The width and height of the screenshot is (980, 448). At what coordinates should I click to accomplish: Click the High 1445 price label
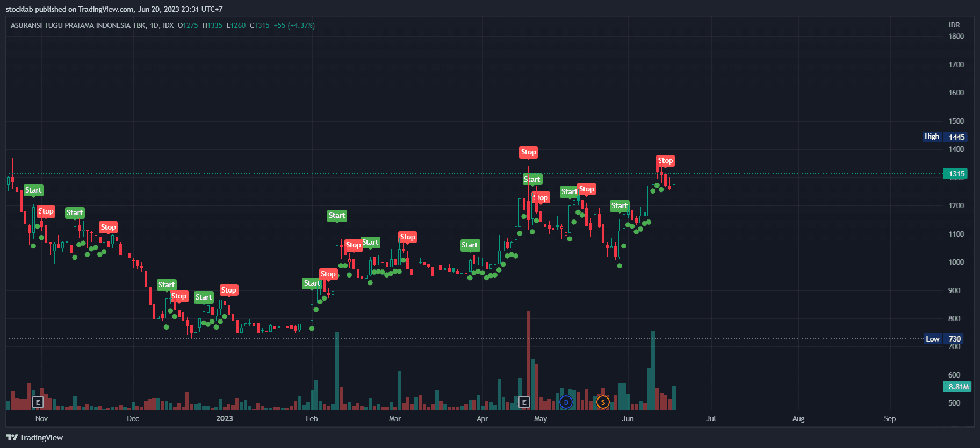tap(945, 137)
